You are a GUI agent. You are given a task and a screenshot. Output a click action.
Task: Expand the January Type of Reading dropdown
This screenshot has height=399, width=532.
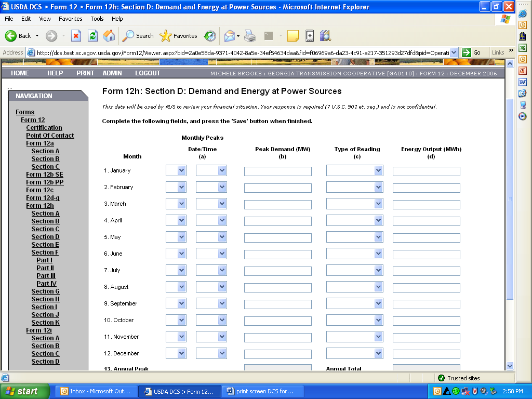(379, 171)
